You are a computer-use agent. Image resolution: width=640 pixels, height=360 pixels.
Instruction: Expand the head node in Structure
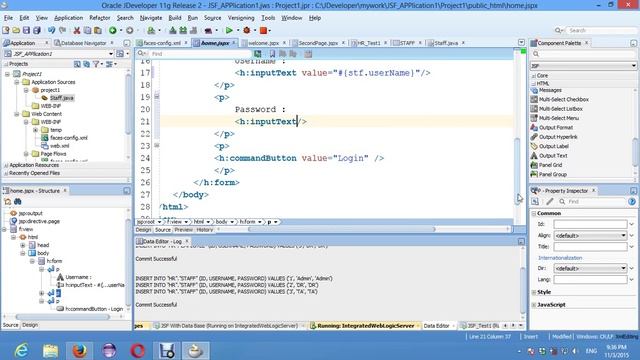pos(23,245)
